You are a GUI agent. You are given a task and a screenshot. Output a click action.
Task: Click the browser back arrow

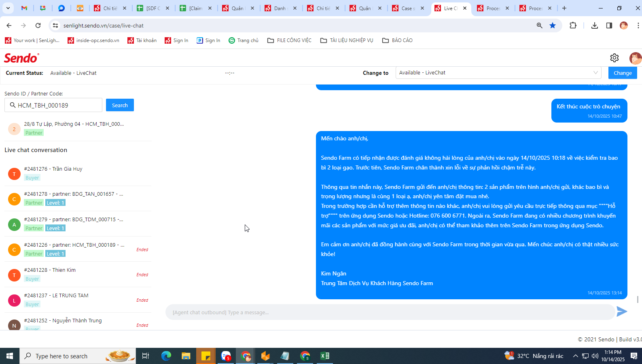(9, 25)
